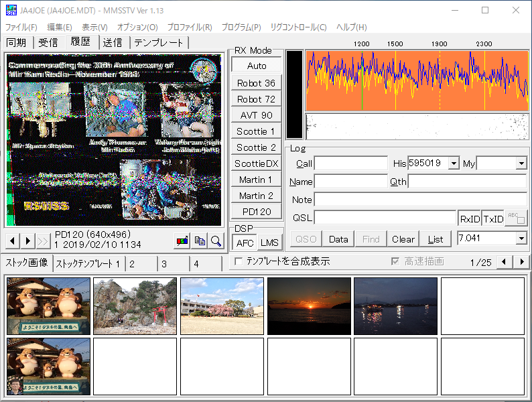Screen dimensions: 532x402
Task: Expand the My report dropdown
Action: [x=521, y=163]
